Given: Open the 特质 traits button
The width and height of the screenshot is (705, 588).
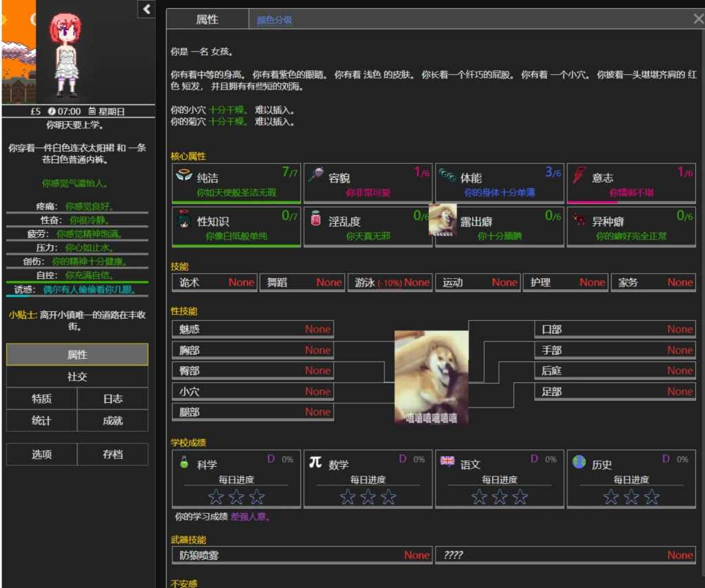Looking at the screenshot, I should coord(41,399).
